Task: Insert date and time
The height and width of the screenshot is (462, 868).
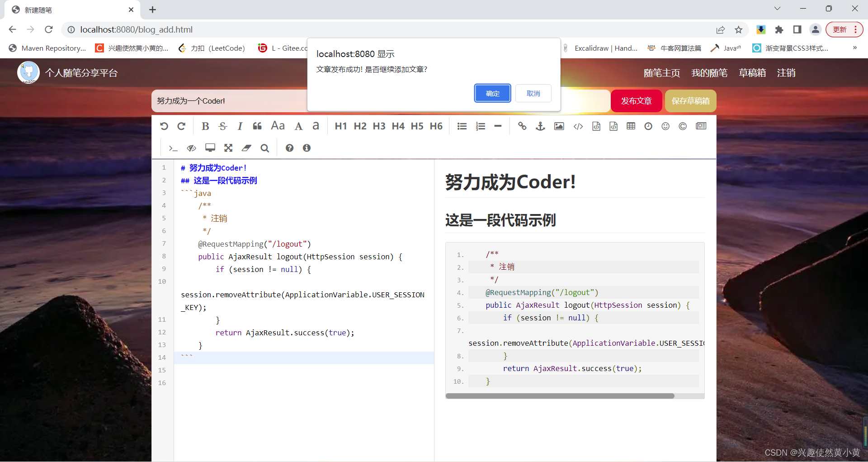Action: [648, 126]
